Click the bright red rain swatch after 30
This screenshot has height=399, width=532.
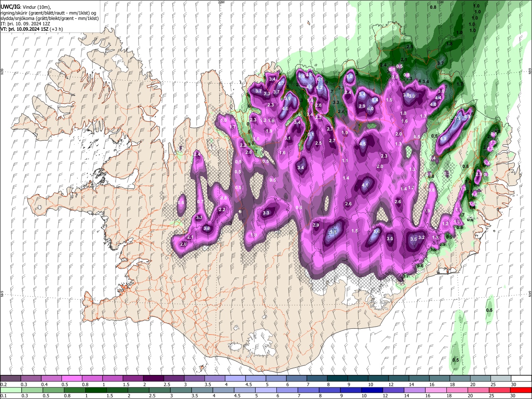coord(521,390)
